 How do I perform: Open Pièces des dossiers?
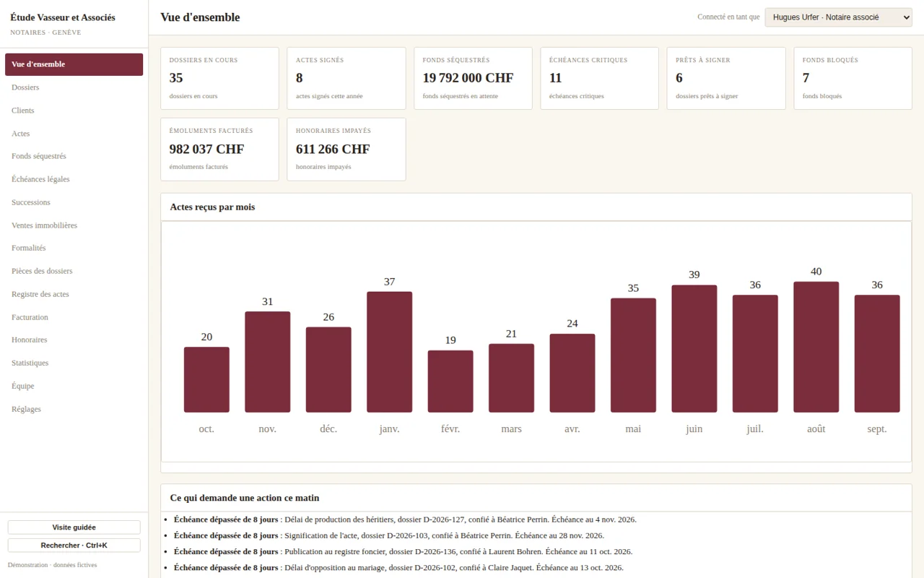74,271
